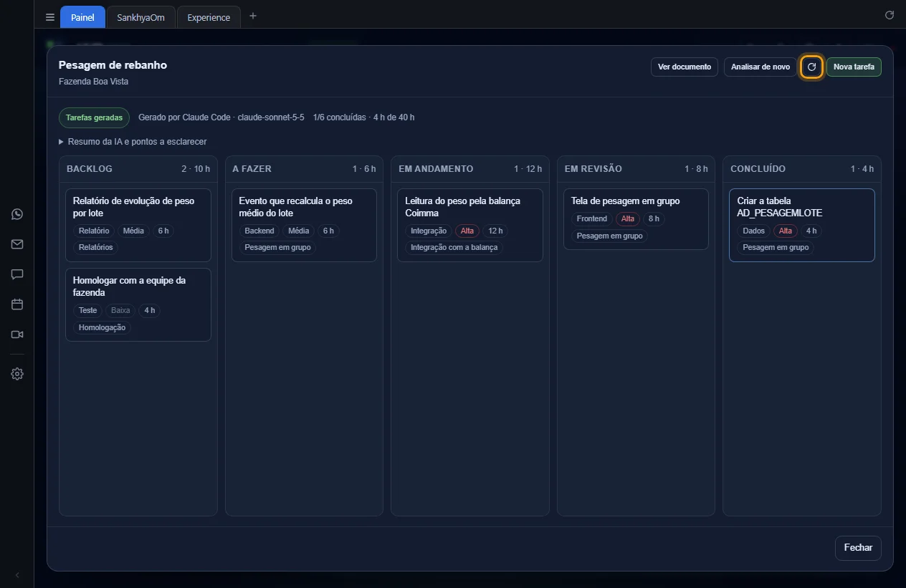906x588 pixels.
Task: Switch to the Experience tab
Action: point(209,17)
